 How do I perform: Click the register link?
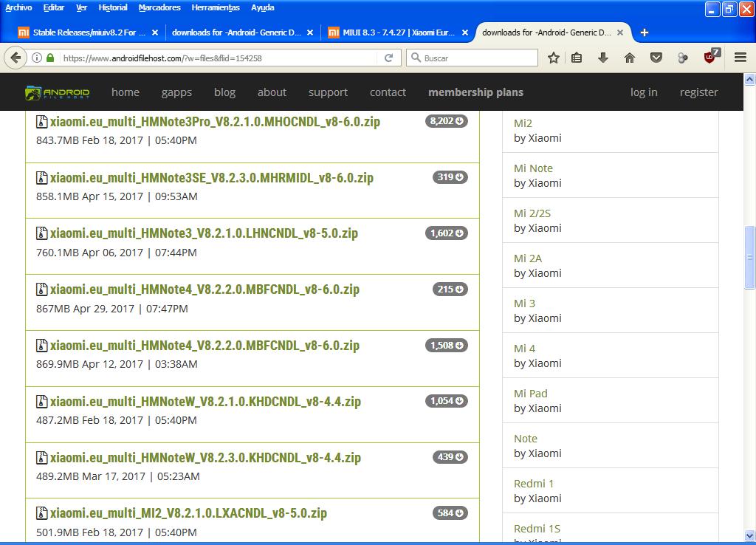click(x=698, y=92)
